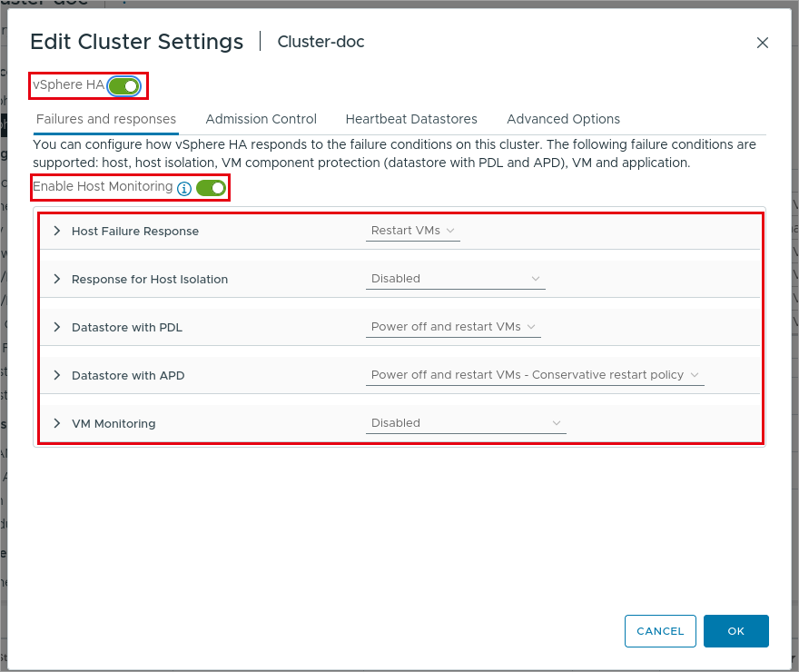Click the Datastore with PDL label

127,328
